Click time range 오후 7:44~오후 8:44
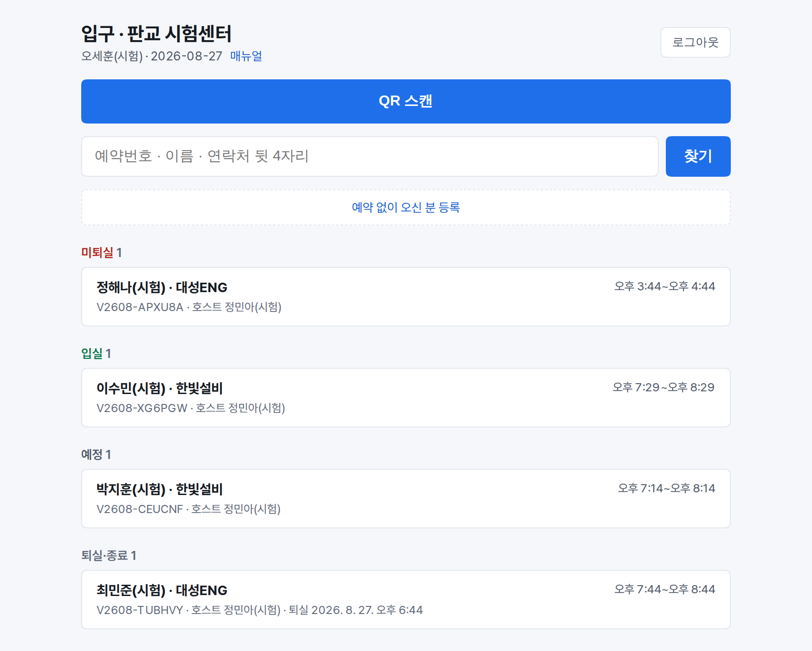This screenshot has height=651, width=812. 664,589
